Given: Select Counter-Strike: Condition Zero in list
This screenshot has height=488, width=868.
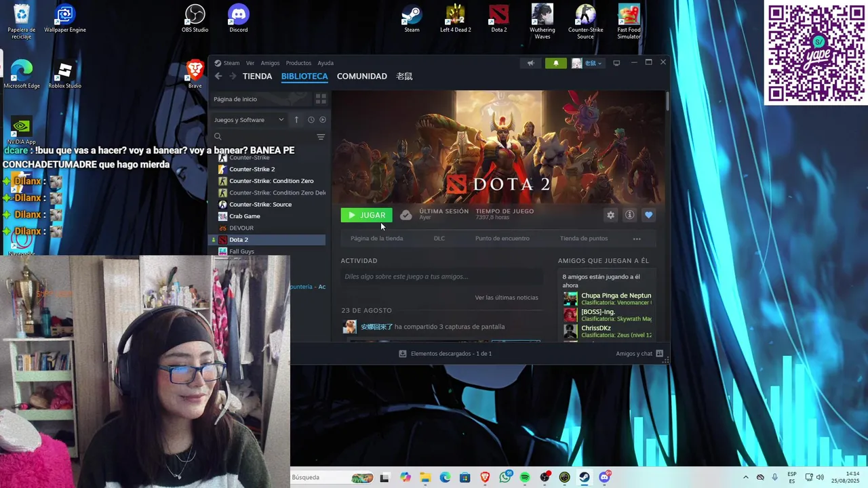Looking at the screenshot, I should [x=271, y=181].
